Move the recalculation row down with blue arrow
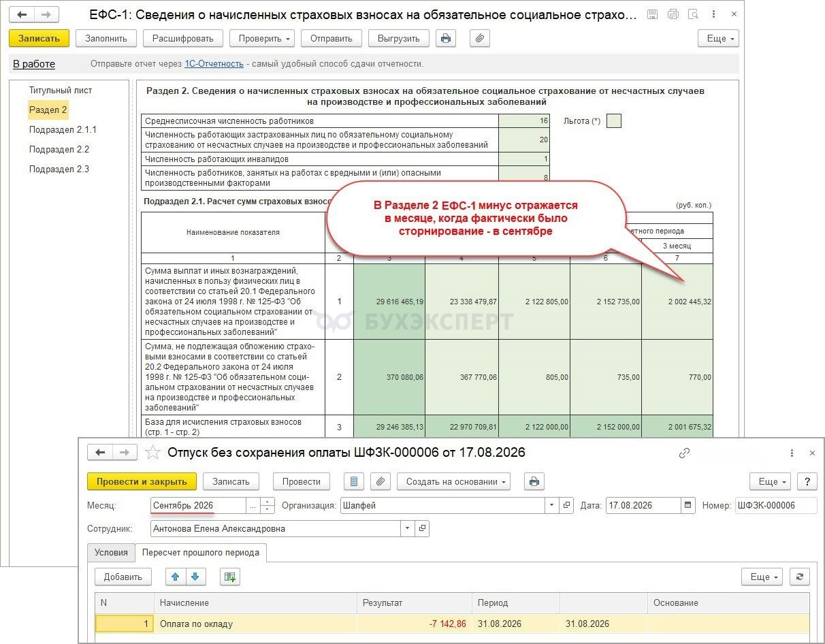 point(195,577)
